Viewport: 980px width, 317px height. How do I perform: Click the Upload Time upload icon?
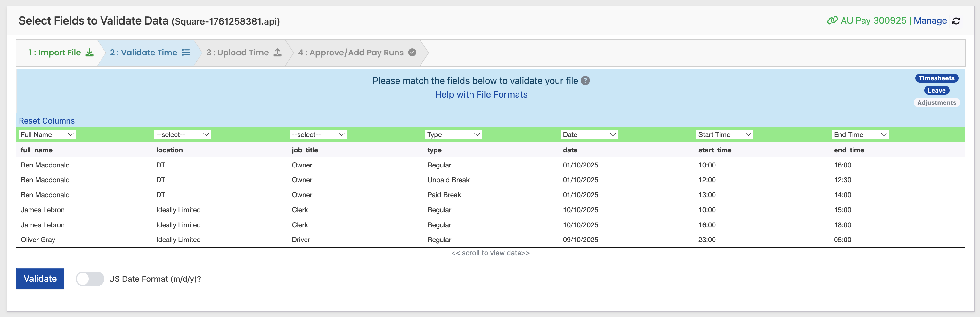278,53
